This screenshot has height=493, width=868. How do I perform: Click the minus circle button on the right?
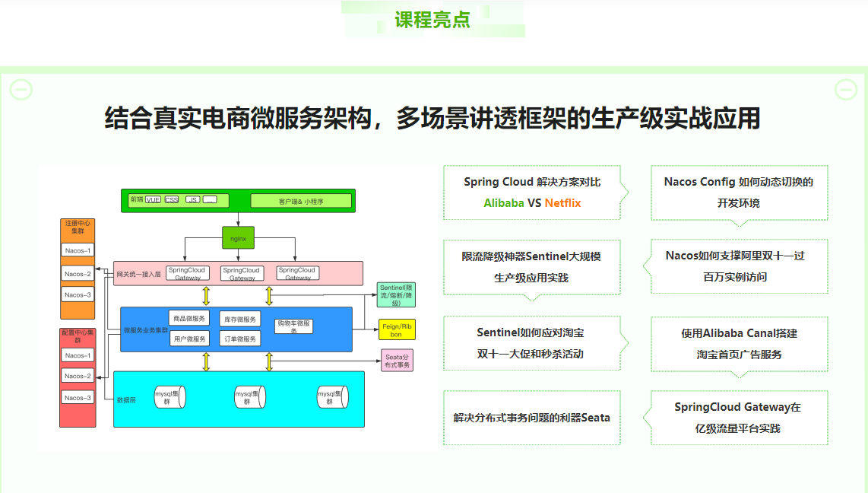pyautogui.click(x=846, y=89)
